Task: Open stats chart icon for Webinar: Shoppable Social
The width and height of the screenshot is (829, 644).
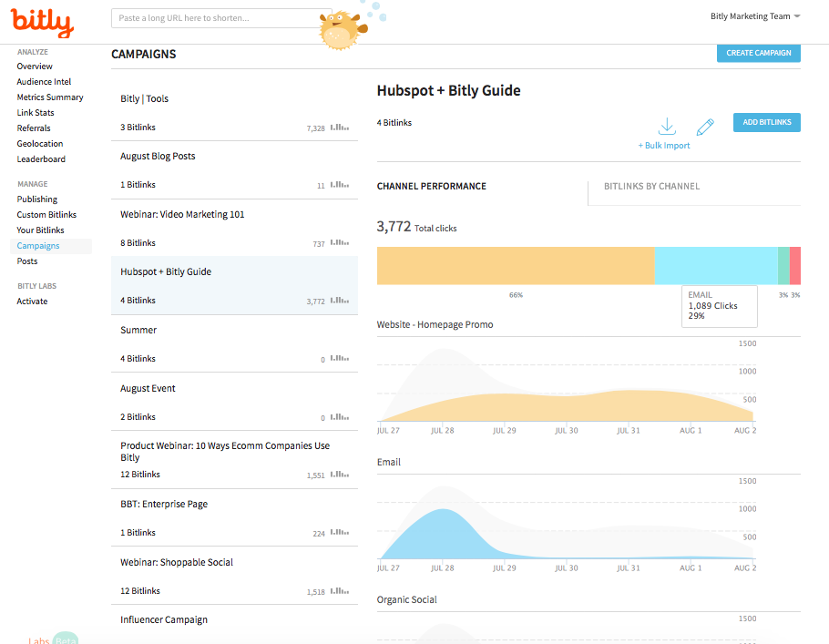Action: click(x=340, y=590)
